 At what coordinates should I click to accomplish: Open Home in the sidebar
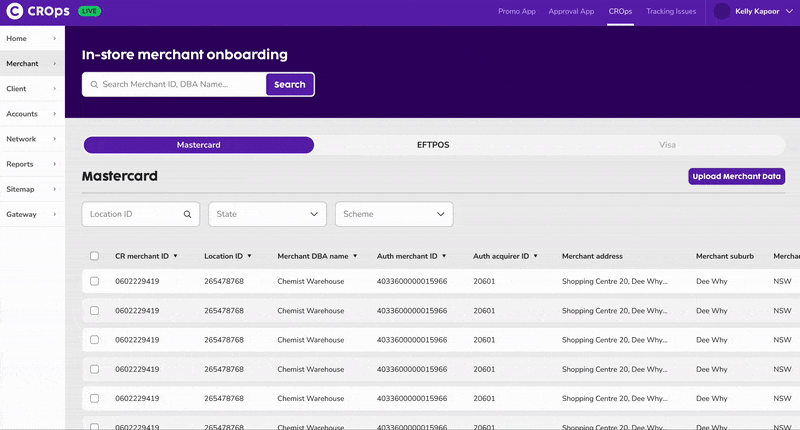coord(16,38)
